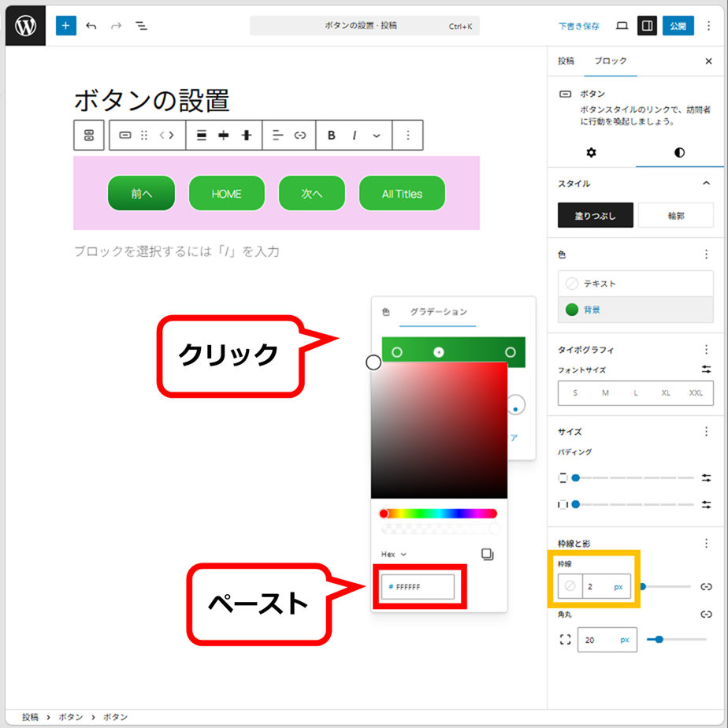
Task: Click the WordPress logo icon
Action: (25, 26)
